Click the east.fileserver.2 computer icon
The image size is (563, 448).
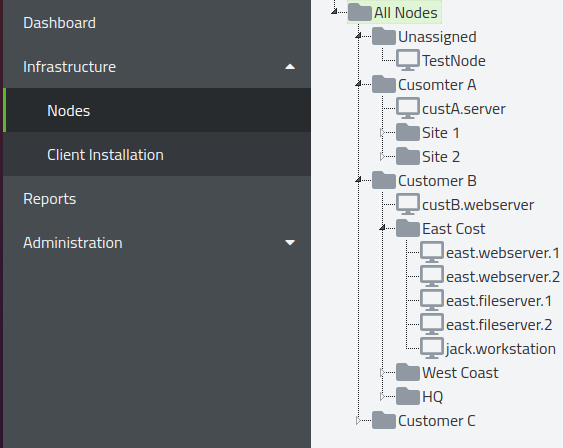(432, 325)
